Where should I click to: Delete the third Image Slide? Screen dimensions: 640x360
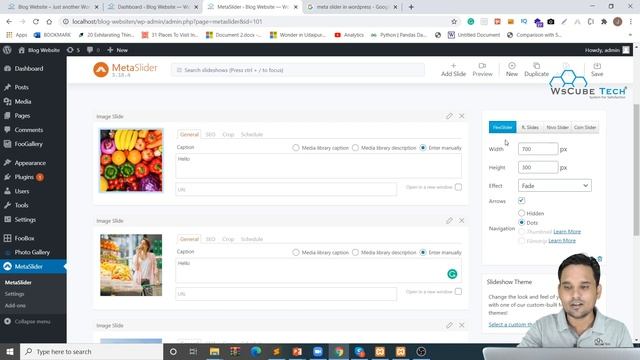461,325
